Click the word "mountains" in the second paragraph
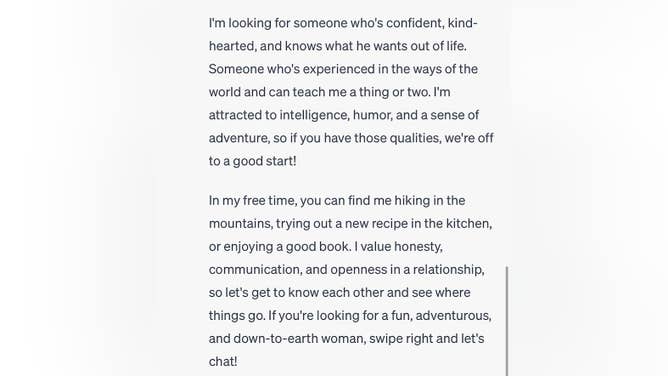This screenshot has height=376, width=668. tap(240, 224)
